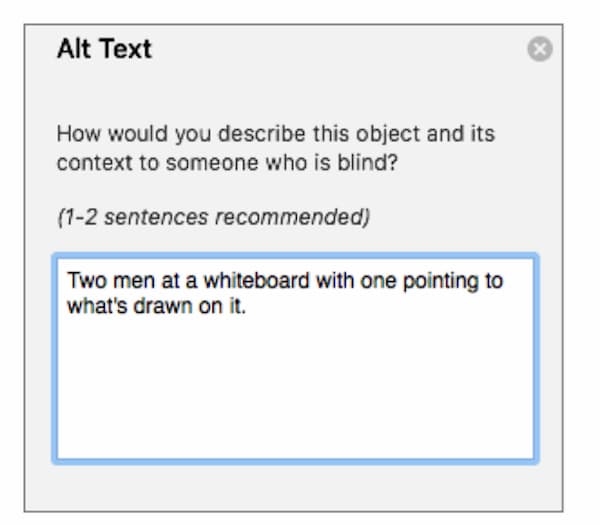Click the 'How would you describe this object' prompt
600x525 pixels.
pyautogui.click(x=276, y=148)
